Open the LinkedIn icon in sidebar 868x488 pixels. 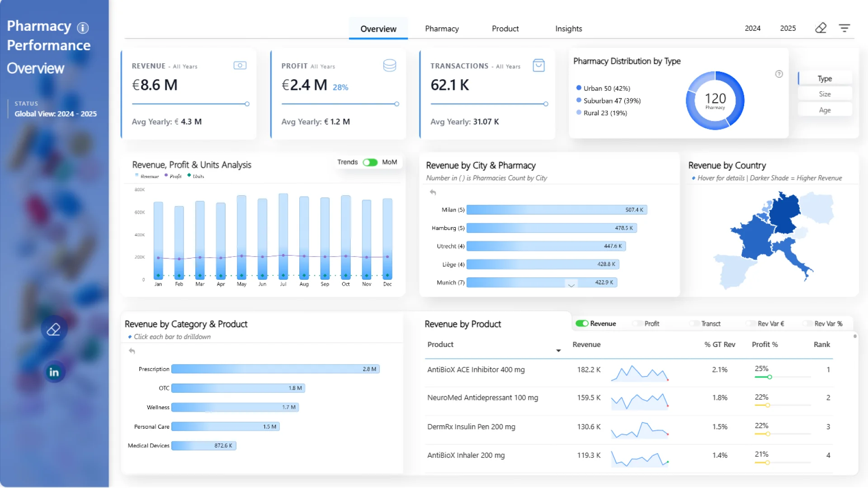54,372
